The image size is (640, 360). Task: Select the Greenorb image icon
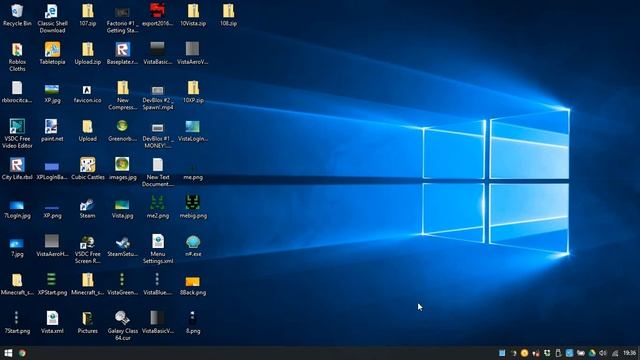(122, 130)
